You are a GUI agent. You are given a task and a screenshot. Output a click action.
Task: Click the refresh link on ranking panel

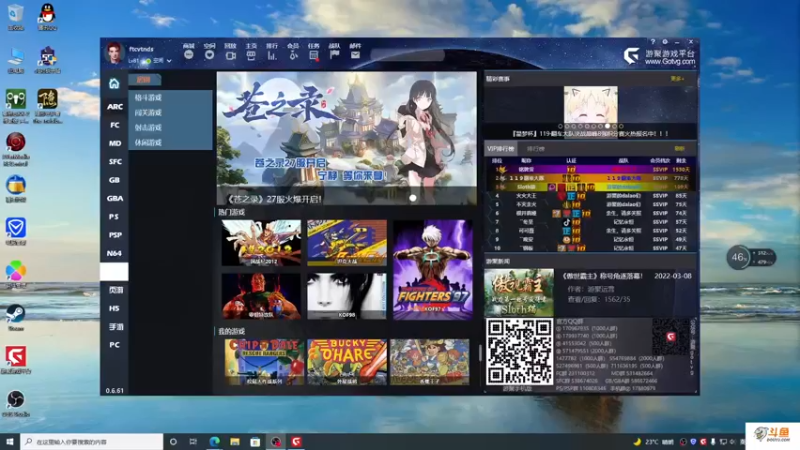point(679,148)
